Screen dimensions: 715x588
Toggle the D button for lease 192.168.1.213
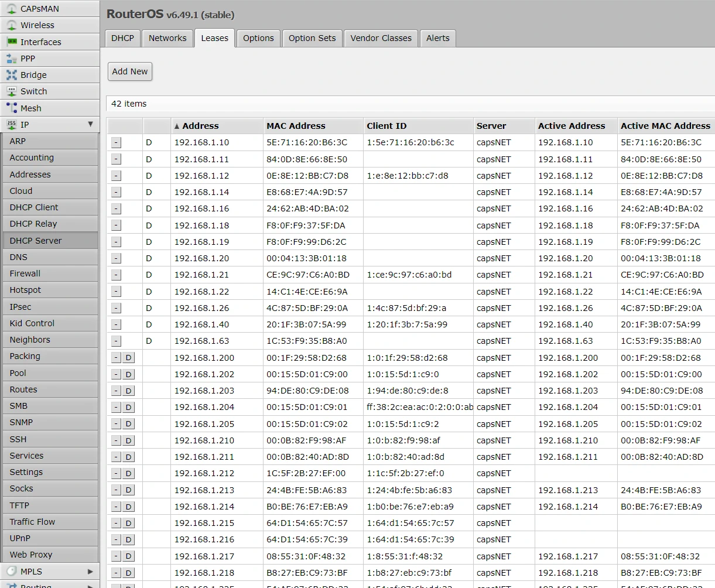(x=128, y=490)
